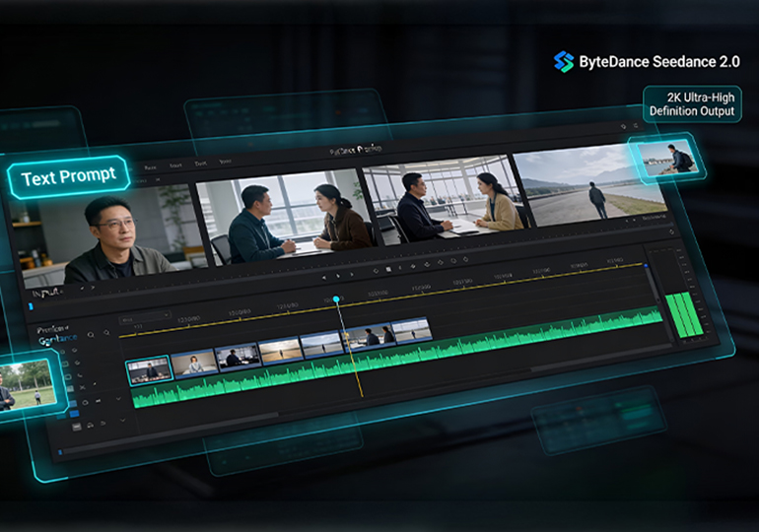The height and width of the screenshot is (532, 759).
Task: Click the 2K Ultra-High Definition Output badge
Action: [x=691, y=103]
